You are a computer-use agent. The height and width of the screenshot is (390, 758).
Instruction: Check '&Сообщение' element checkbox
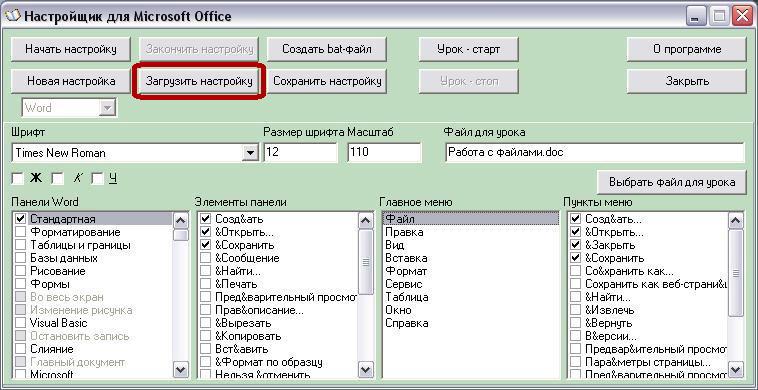click(205, 258)
